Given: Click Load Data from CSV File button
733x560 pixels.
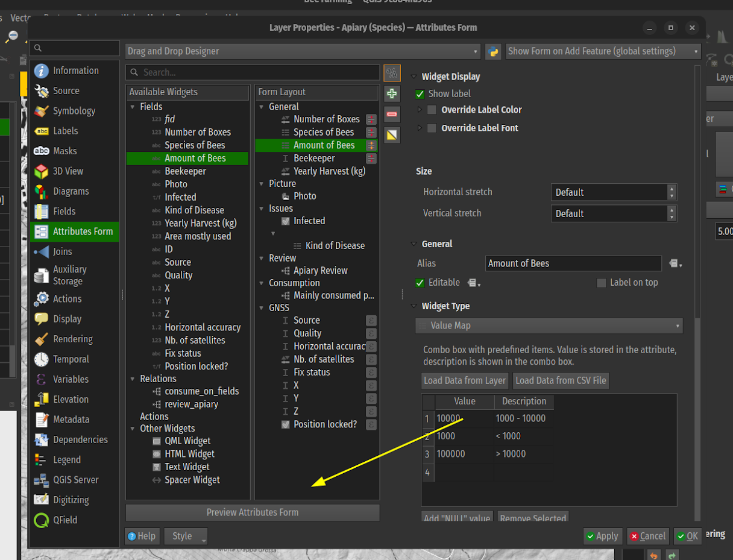Looking at the screenshot, I should click(x=561, y=380).
